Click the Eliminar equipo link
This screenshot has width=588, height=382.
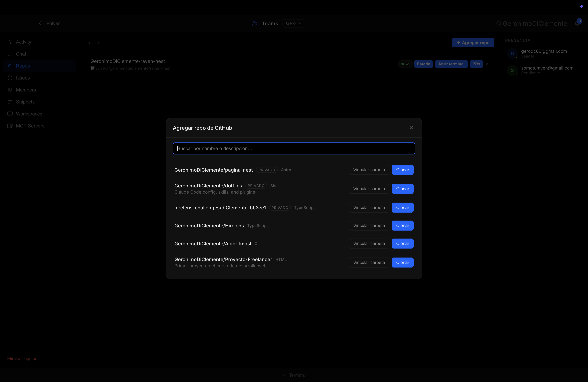pos(22,359)
